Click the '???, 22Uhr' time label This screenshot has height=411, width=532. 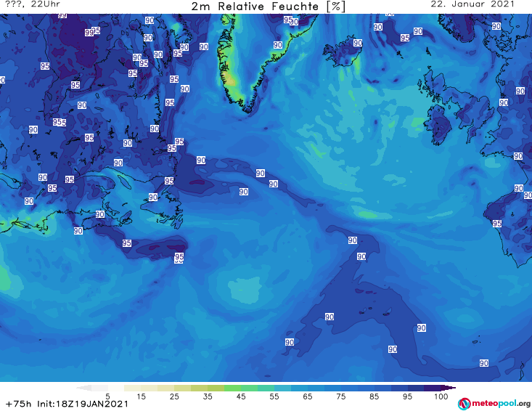[33, 4]
